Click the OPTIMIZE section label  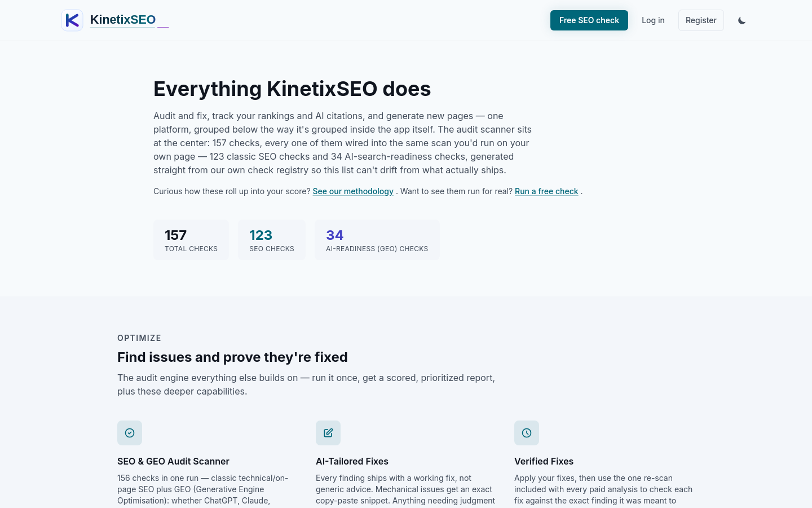[139, 338]
